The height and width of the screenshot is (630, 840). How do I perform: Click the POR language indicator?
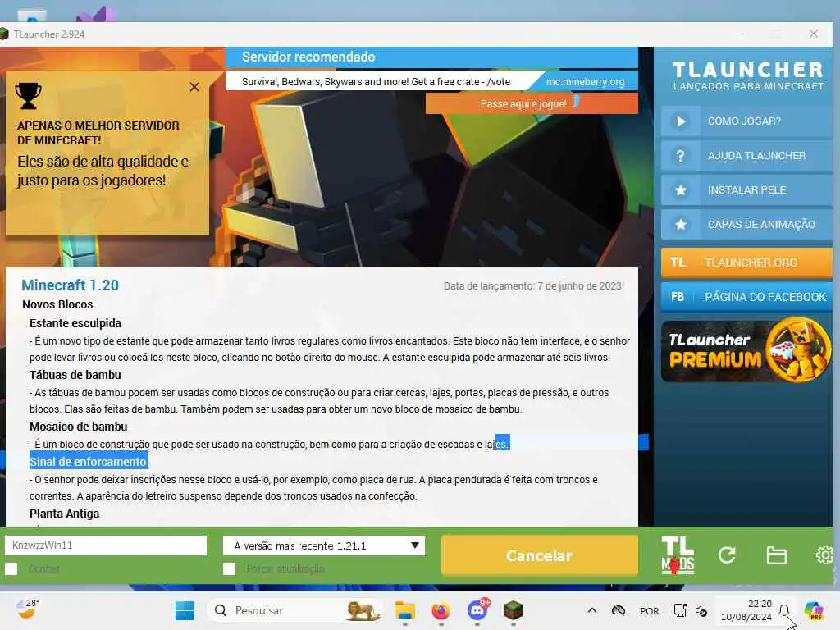click(x=650, y=611)
